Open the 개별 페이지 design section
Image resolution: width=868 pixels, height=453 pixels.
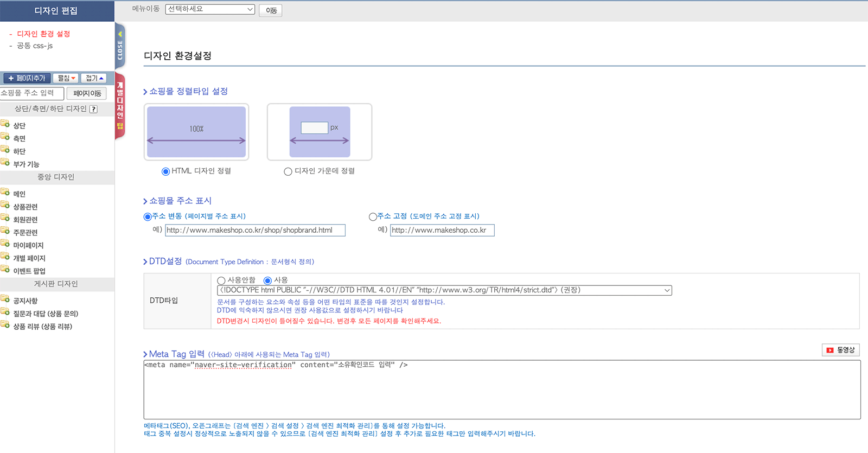click(x=29, y=258)
